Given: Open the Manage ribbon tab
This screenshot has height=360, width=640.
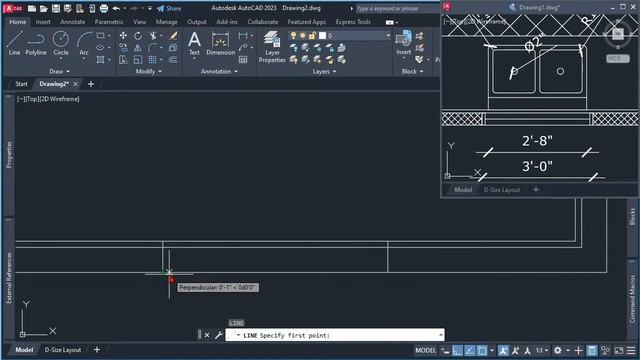Looking at the screenshot, I should tap(167, 22).
